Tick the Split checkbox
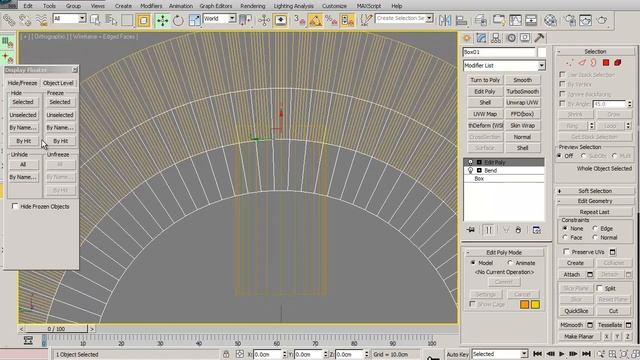640x360 pixels. click(599, 288)
